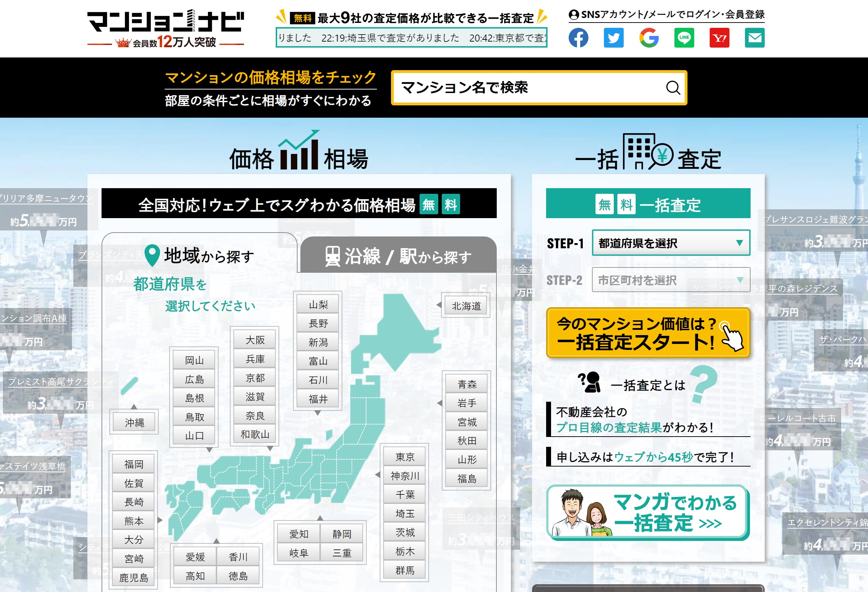
Task: Select 兵庫 prefecture
Action: 255,359
